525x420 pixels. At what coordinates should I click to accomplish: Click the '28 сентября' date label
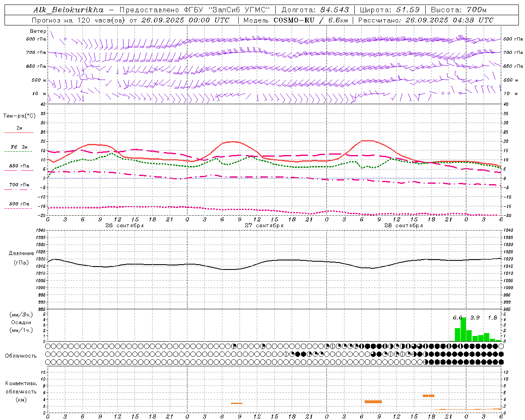(x=404, y=226)
